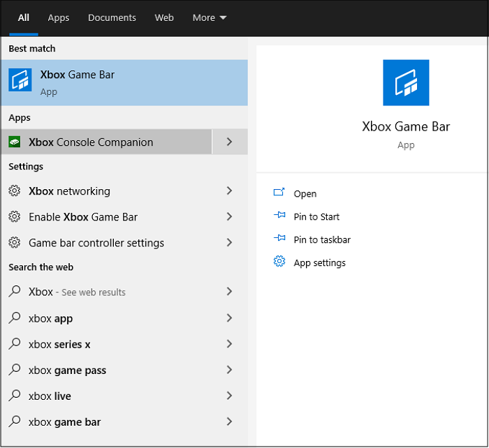Click the large Xbox Game Bar tile icon
489x448 pixels.
click(406, 82)
